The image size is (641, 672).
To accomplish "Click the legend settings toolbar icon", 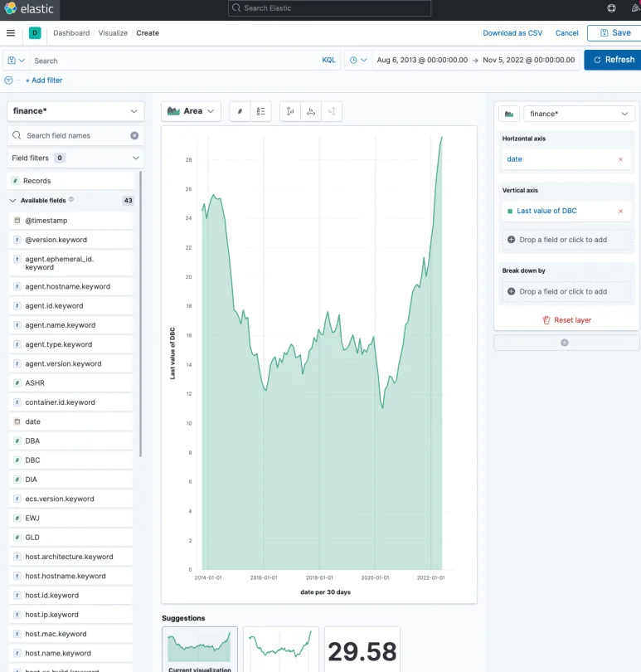I will [x=261, y=111].
